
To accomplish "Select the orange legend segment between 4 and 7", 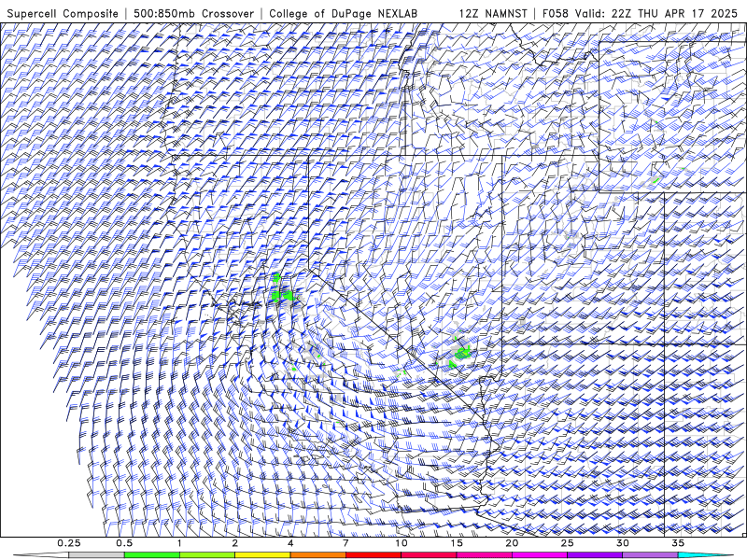I will pyautogui.click(x=317, y=555).
